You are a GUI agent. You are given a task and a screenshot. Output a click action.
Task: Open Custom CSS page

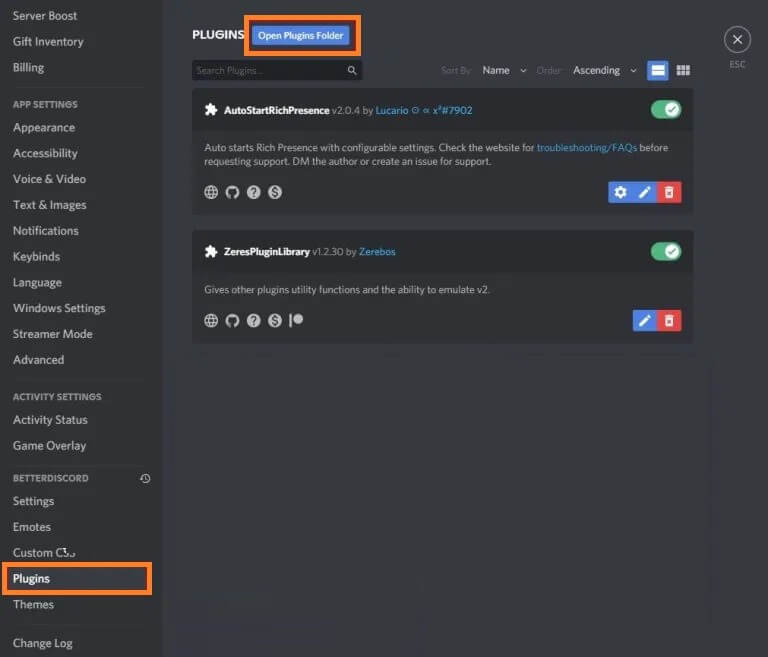(44, 553)
